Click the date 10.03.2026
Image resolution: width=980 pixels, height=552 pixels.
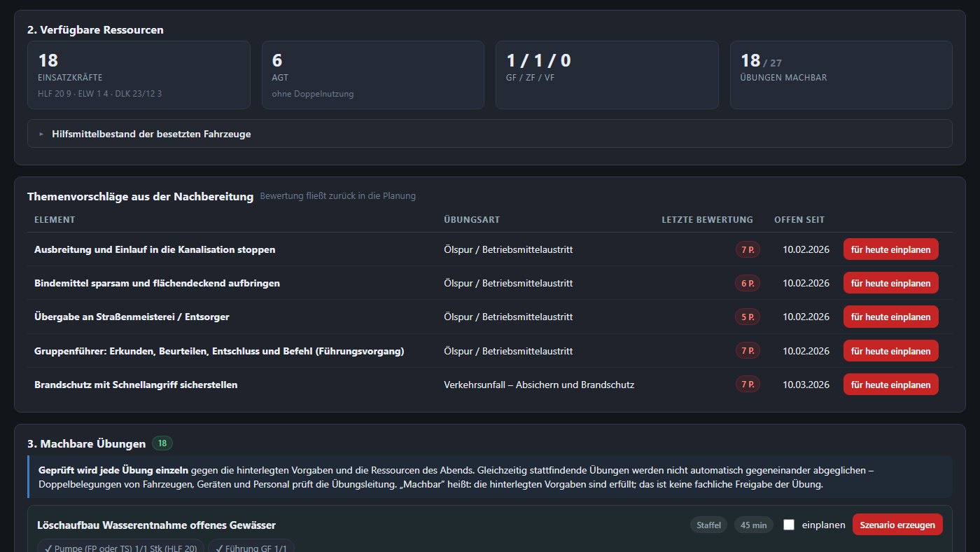point(806,385)
